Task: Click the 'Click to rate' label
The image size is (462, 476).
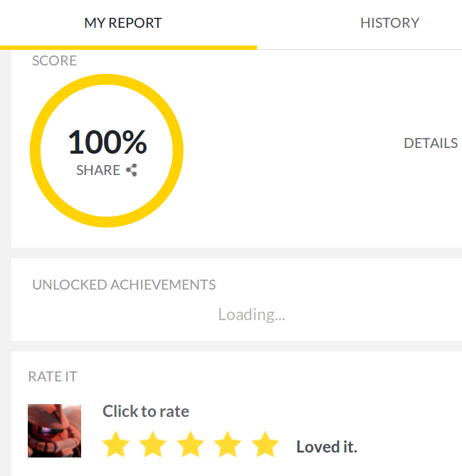Action: [146, 411]
